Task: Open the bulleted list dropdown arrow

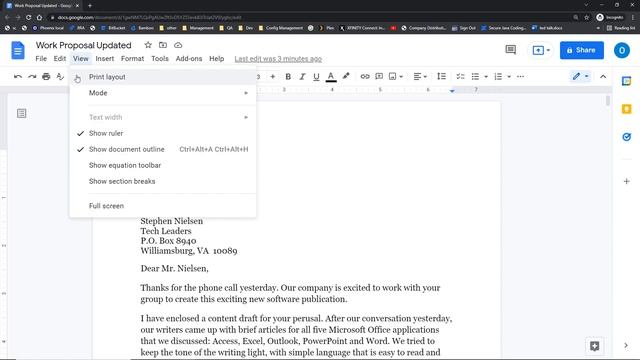Action: (x=486, y=76)
